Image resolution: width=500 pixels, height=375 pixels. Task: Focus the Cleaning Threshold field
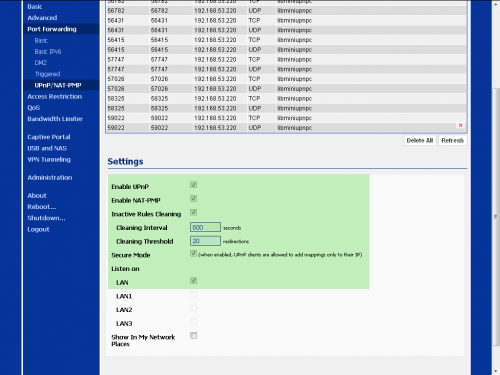205,241
